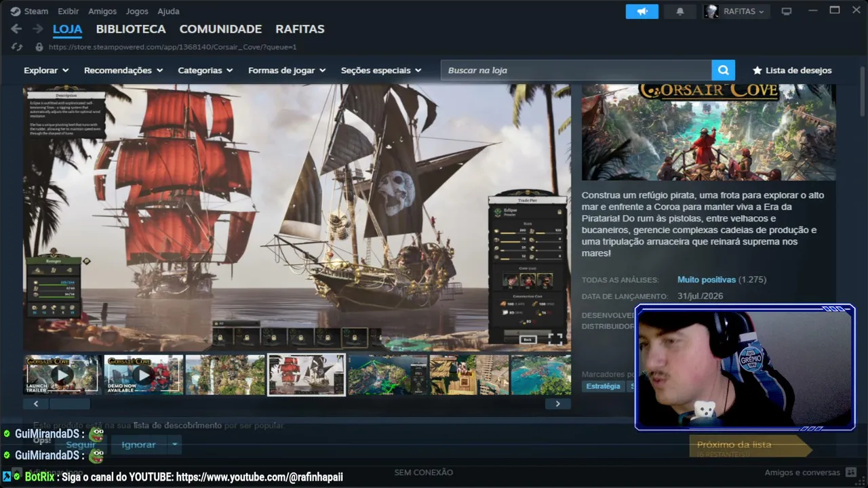Viewport: 868px width, 488px height.
Task: Select the turquoise bay screenshot thumbnail
Action: (541, 375)
